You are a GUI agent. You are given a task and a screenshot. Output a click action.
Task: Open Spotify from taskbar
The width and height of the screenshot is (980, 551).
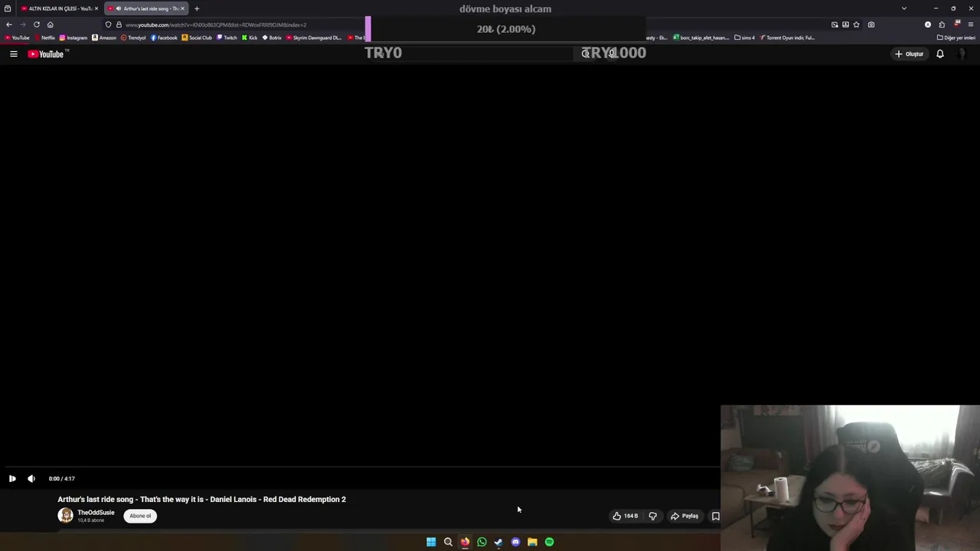click(x=549, y=542)
